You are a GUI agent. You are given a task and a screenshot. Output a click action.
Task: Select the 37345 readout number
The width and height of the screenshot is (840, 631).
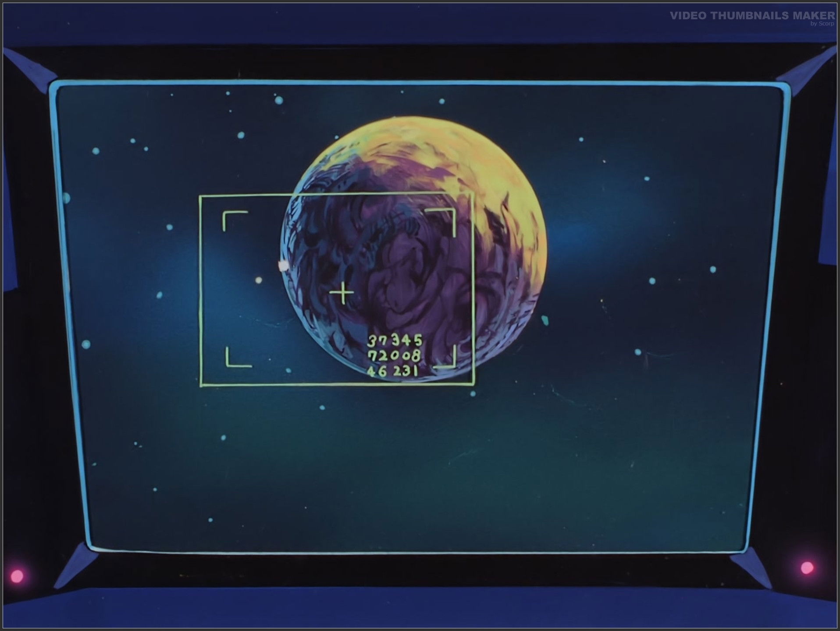coord(395,340)
